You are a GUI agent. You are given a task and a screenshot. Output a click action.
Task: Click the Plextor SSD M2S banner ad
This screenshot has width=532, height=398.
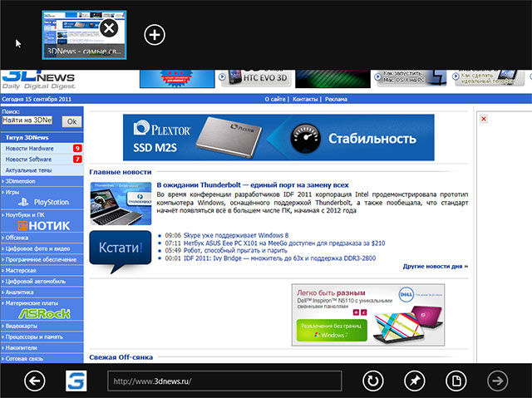(278, 137)
